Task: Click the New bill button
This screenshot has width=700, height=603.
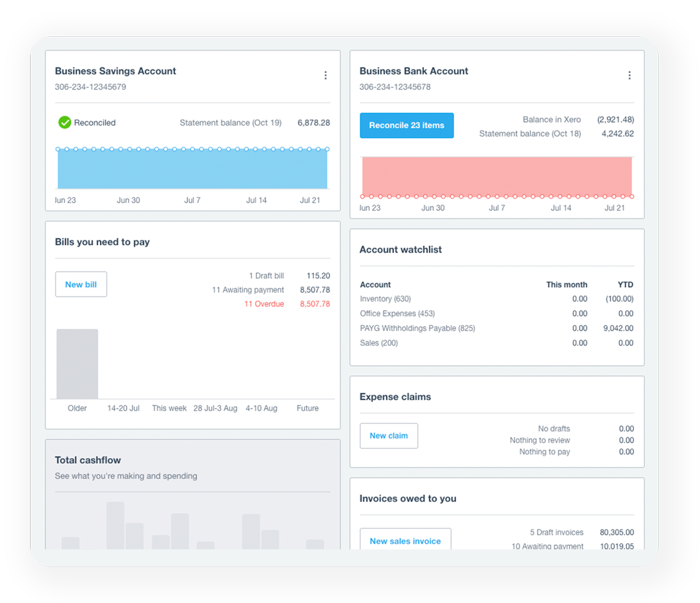Action: click(81, 284)
